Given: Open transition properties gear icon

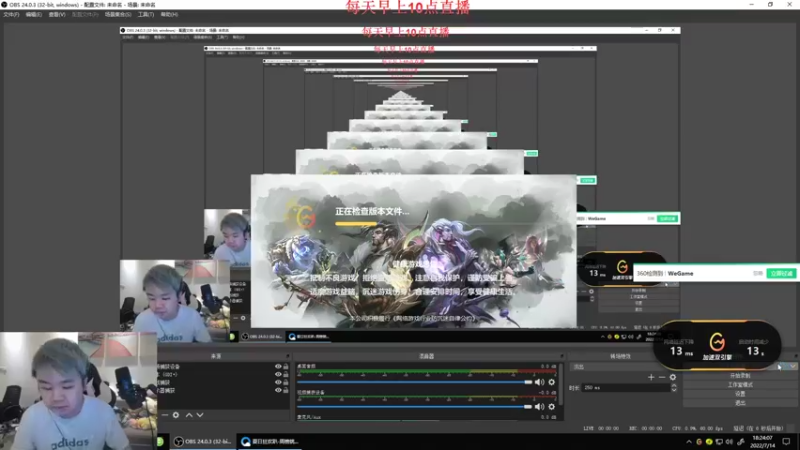Looking at the screenshot, I should [673, 378].
